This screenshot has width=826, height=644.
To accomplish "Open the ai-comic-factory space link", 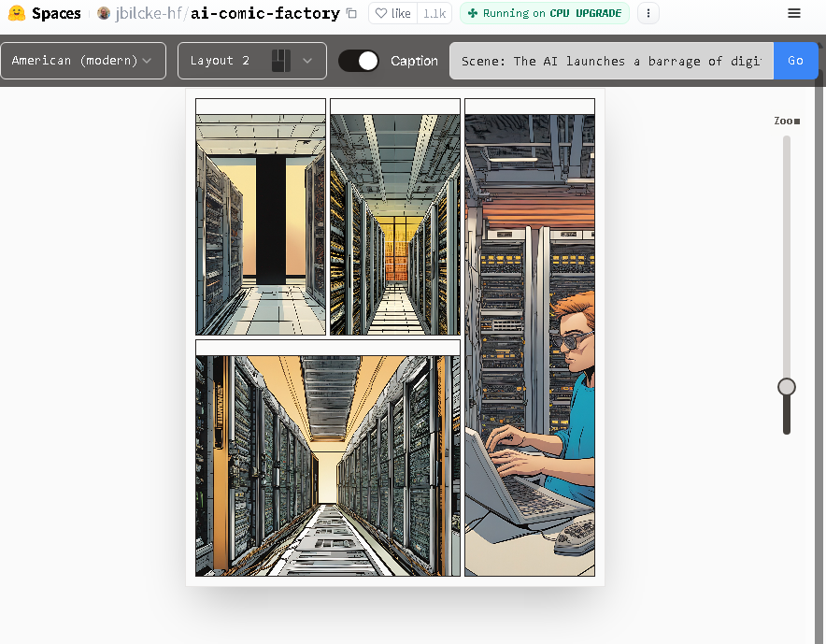I will (265, 13).
